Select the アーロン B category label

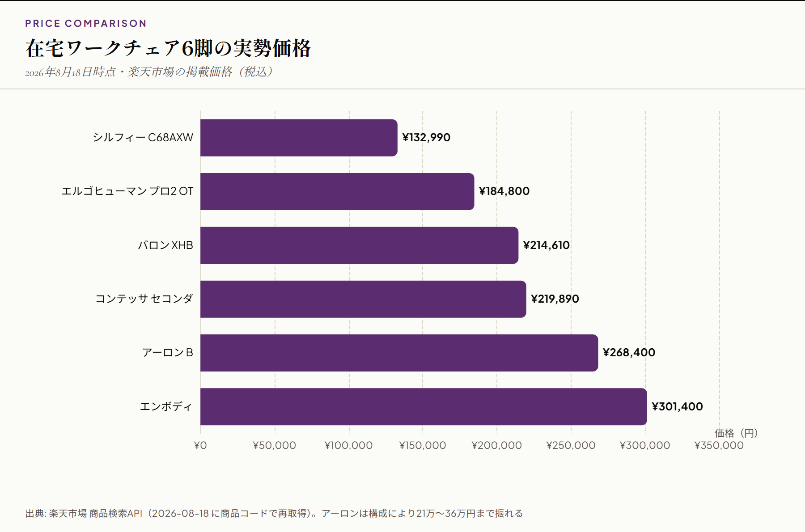coord(168,353)
